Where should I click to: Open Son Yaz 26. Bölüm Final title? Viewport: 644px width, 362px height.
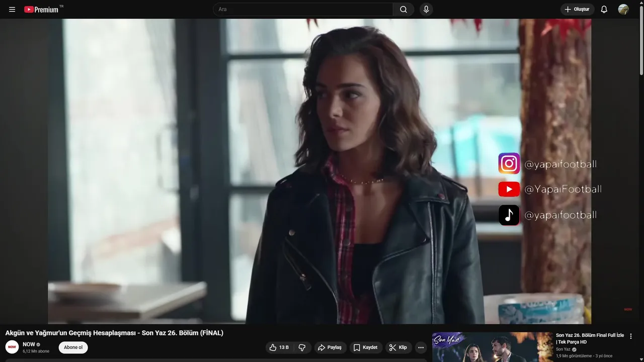590,338
